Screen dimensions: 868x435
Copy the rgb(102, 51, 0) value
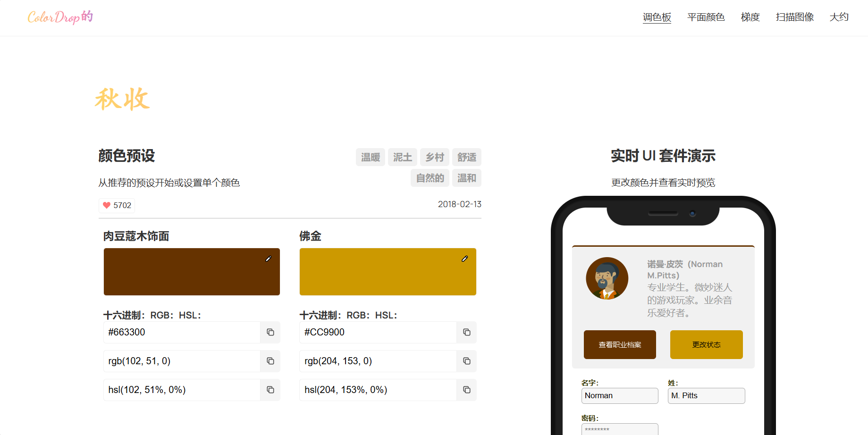pos(270,361)
